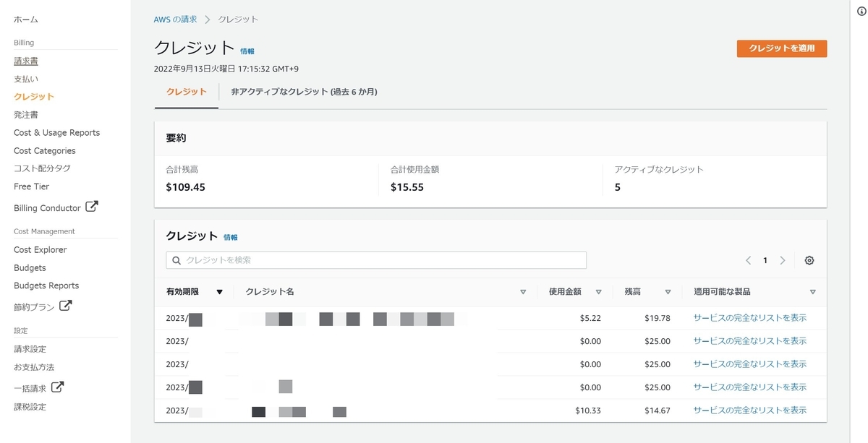This screenshot has width=868, height=443.
Task: Click AWS の請求 breadcrumb link
Action: tap(175, 20)
